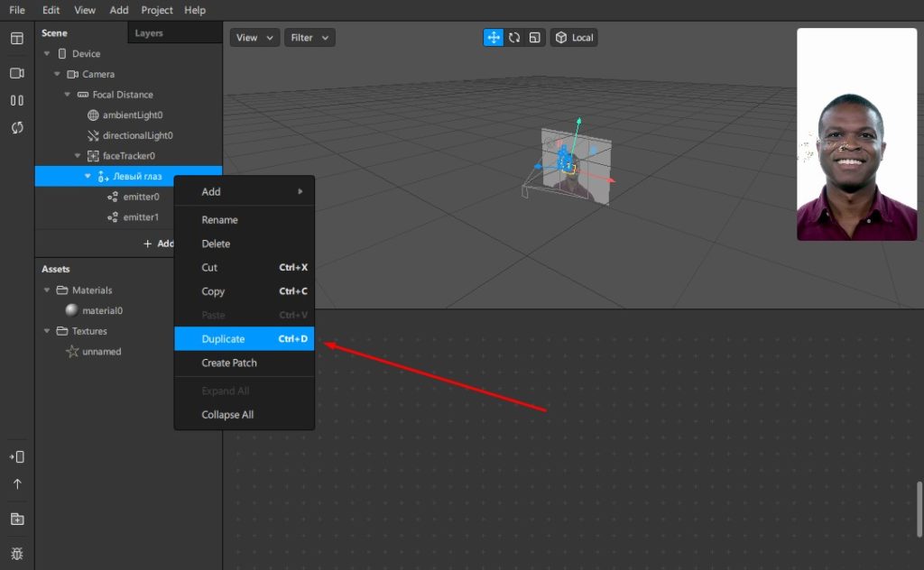Select the Move (translate) tool in viewport
924x570 pixels.
(x=494, y=38)
